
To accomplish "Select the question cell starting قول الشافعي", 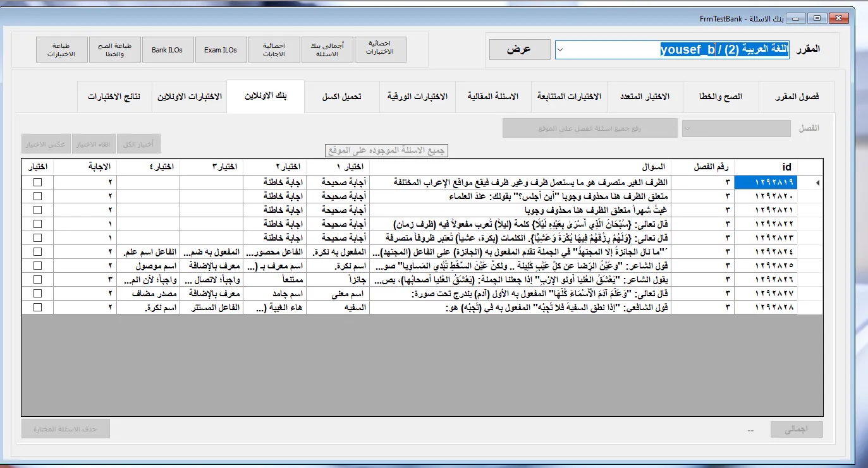I will [x=520, y=307].
